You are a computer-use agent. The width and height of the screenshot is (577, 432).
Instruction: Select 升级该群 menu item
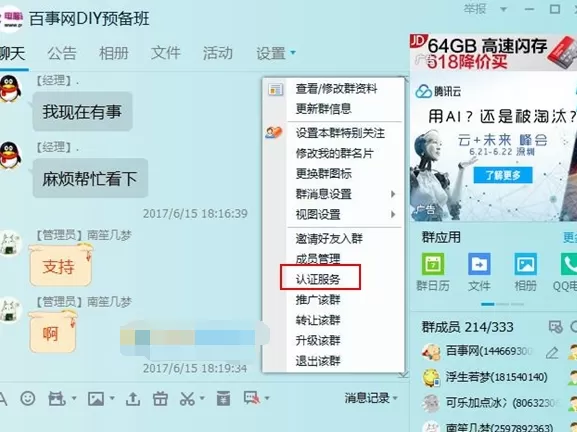tap(318, 340)
